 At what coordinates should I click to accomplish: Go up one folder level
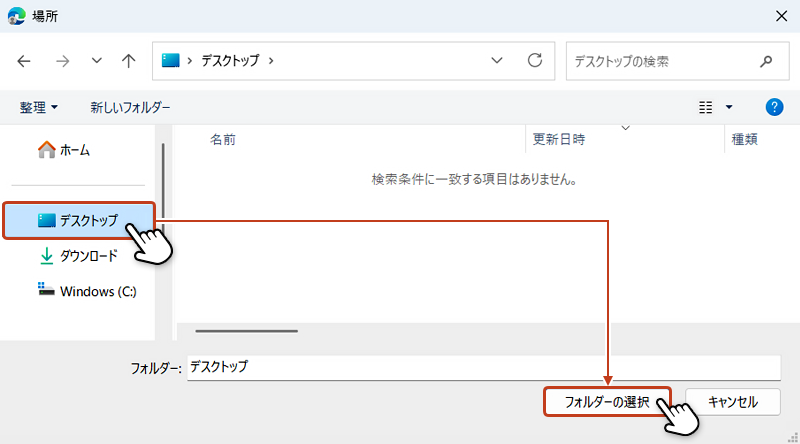[128, 61]
